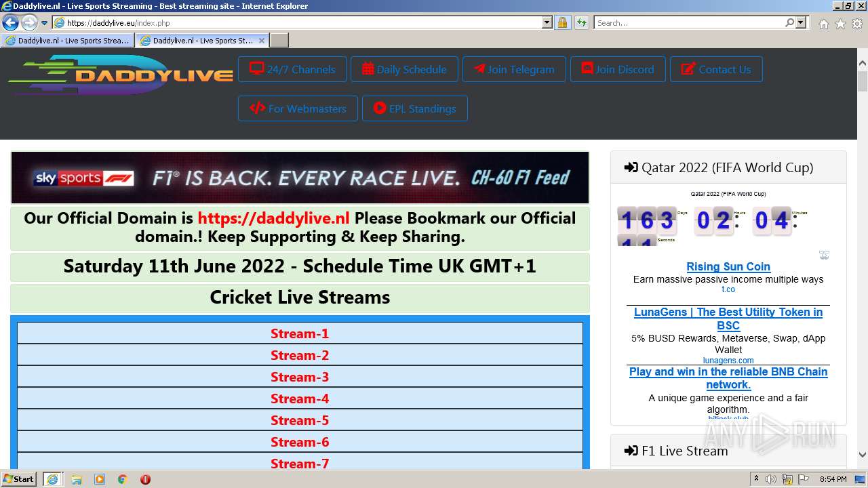Screen dimensions: 868x488
Task: Click the volume speaker tray icon
Action: [x=771, y=479]
